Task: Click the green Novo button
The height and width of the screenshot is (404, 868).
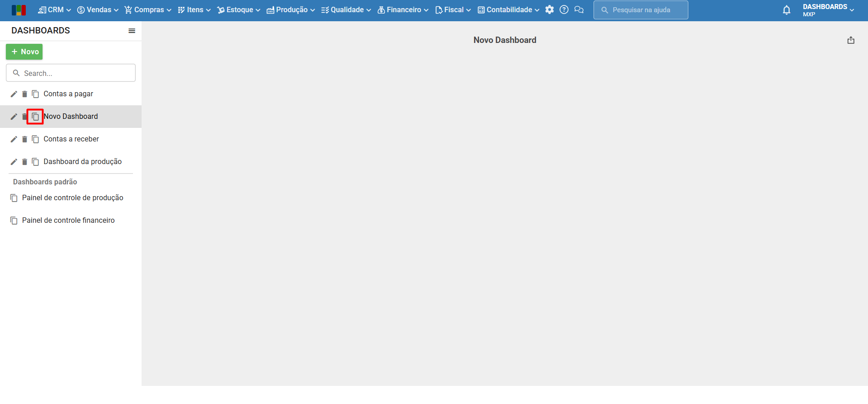Action: point(24,52)
